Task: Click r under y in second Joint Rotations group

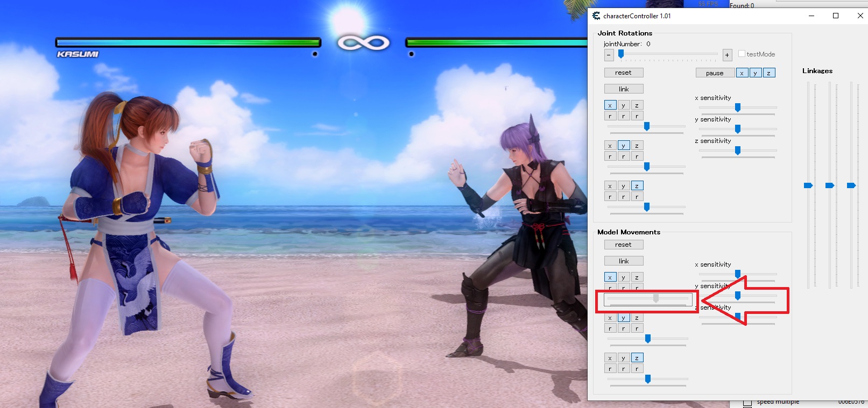Action: tap(624, 156)
